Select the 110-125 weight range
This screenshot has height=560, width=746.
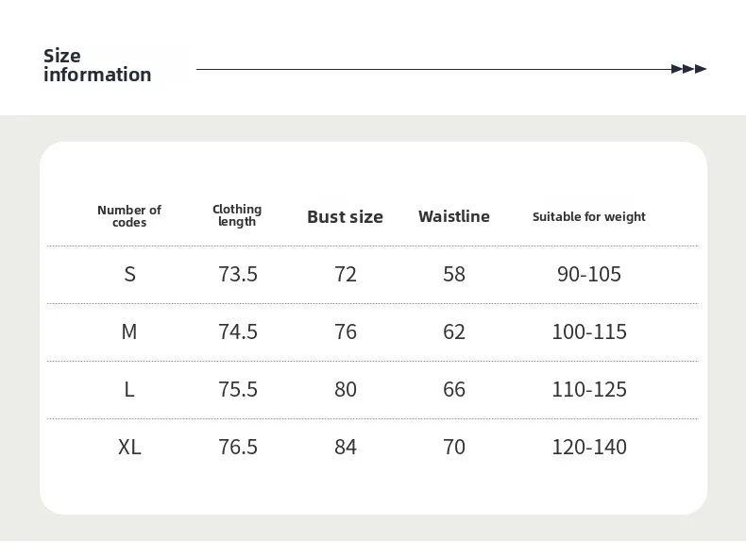(x=589, y=389)
